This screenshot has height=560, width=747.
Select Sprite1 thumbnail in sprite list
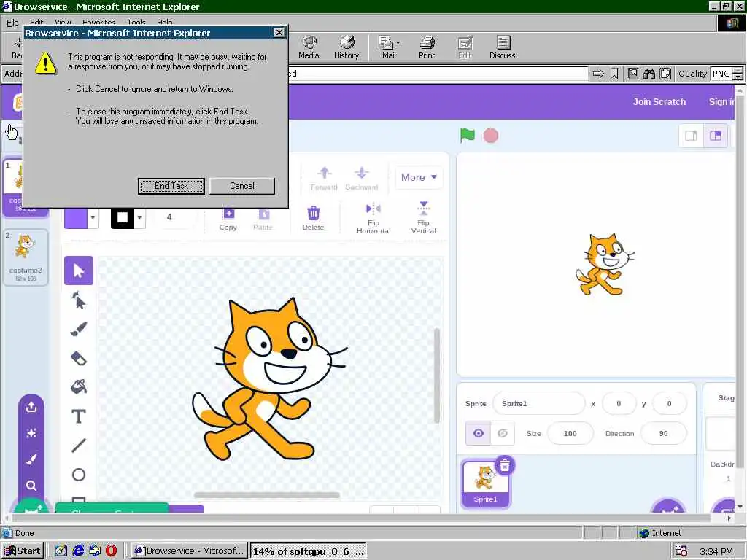pos(485,483)
